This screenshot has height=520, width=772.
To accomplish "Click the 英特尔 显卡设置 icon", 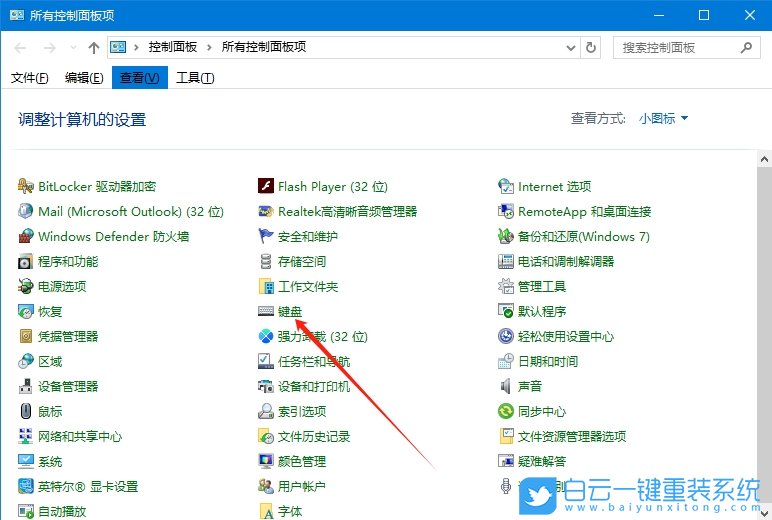I will coord(26,487).
